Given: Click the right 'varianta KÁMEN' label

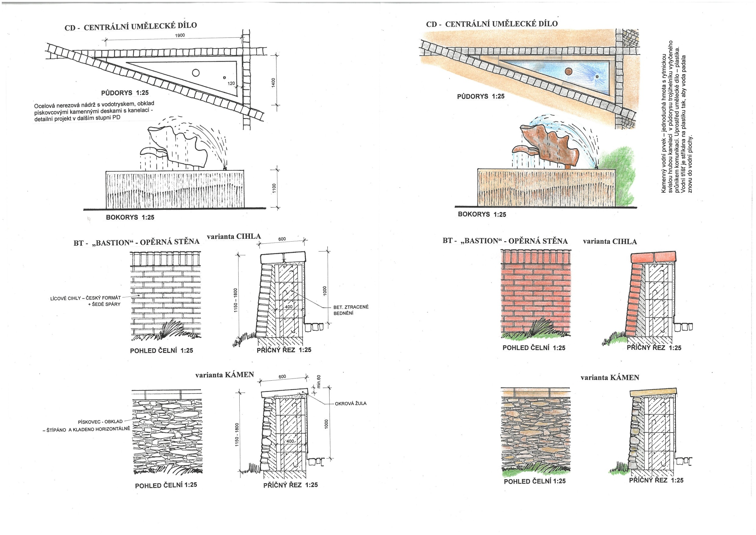Looking at the screenshot, I should (610, 378).
